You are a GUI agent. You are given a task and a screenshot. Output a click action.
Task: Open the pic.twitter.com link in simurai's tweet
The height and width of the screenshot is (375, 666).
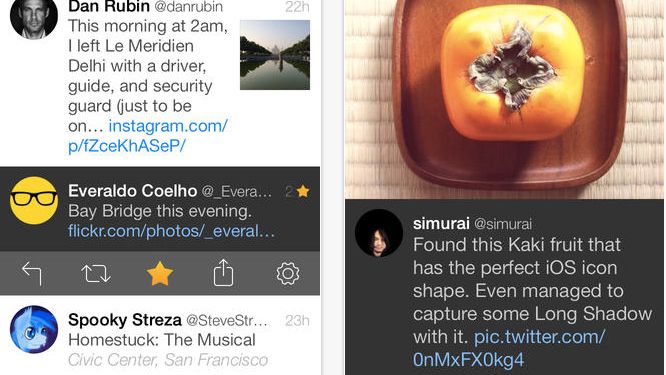(509, 348)
